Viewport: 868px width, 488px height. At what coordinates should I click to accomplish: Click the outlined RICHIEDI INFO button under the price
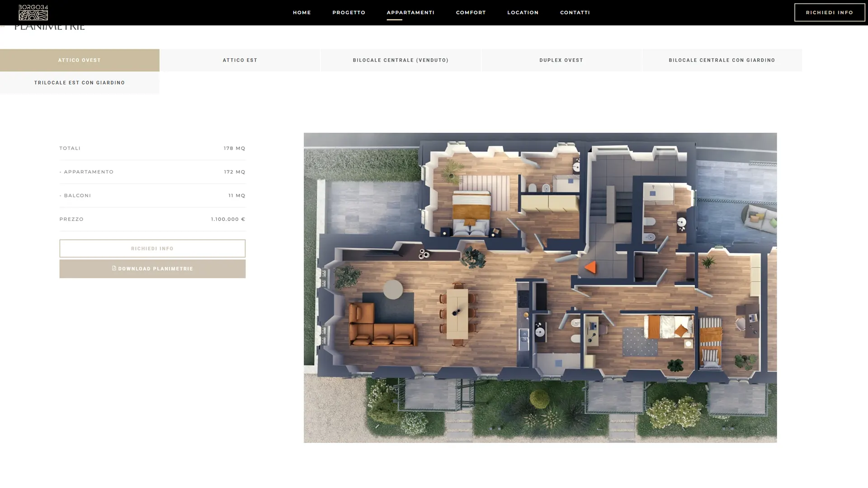pyautogui.click(x=152, y=248)
